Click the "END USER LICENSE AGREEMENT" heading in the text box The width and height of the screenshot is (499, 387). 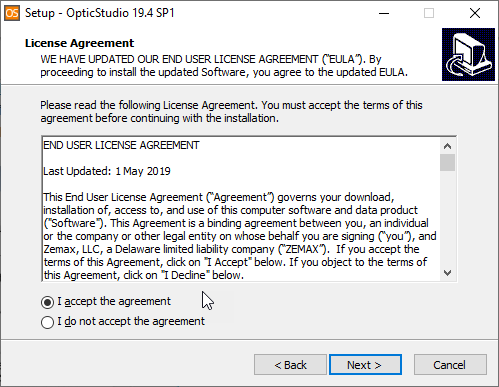[121, 145]
